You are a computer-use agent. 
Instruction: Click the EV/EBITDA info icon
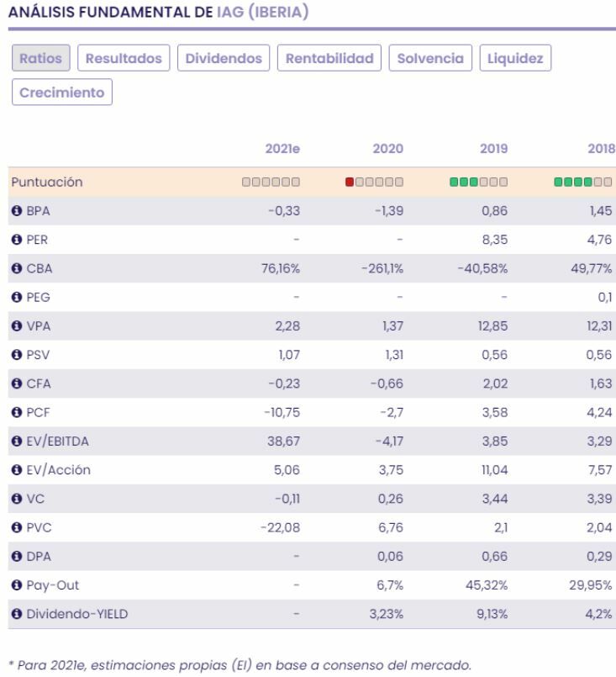coord(16,441)
